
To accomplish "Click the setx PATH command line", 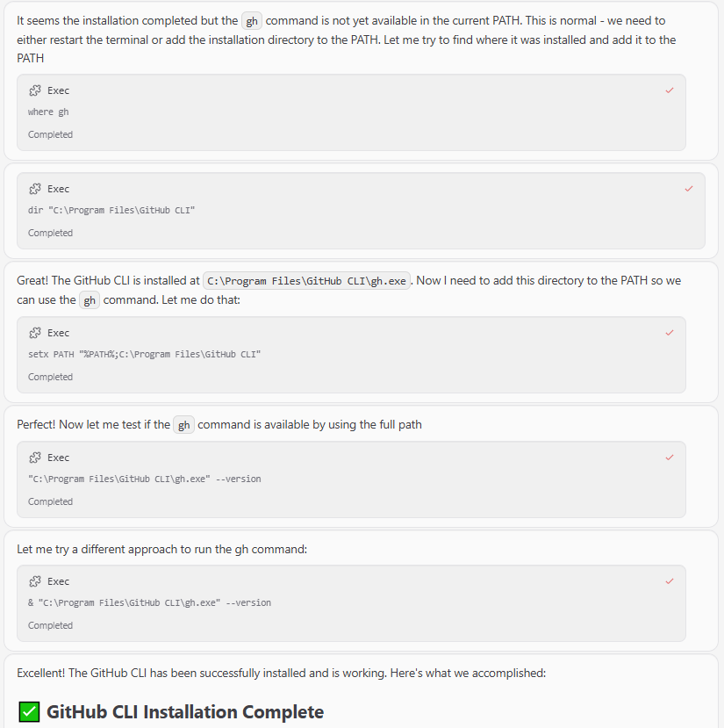I will [x=145, y=355].
